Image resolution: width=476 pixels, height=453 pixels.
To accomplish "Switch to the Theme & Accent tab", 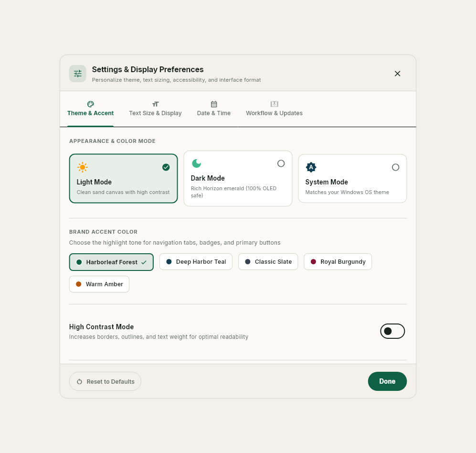I will coord(90,109).
